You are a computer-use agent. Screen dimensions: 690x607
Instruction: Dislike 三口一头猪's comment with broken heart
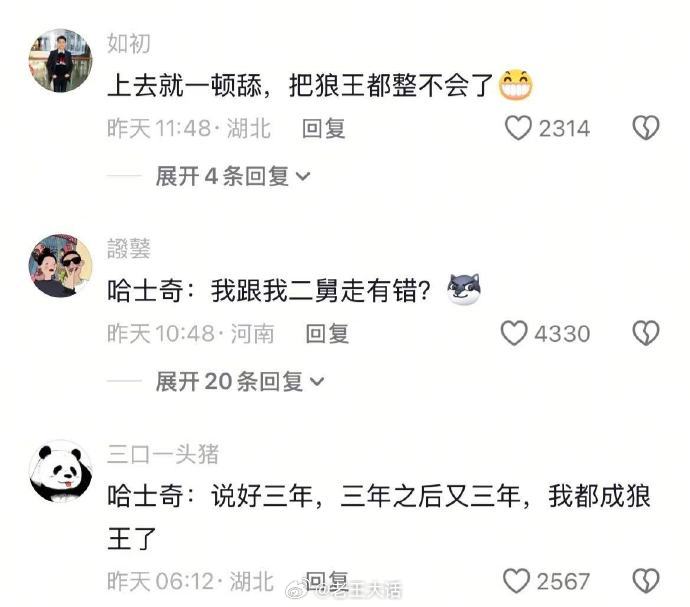646,581
